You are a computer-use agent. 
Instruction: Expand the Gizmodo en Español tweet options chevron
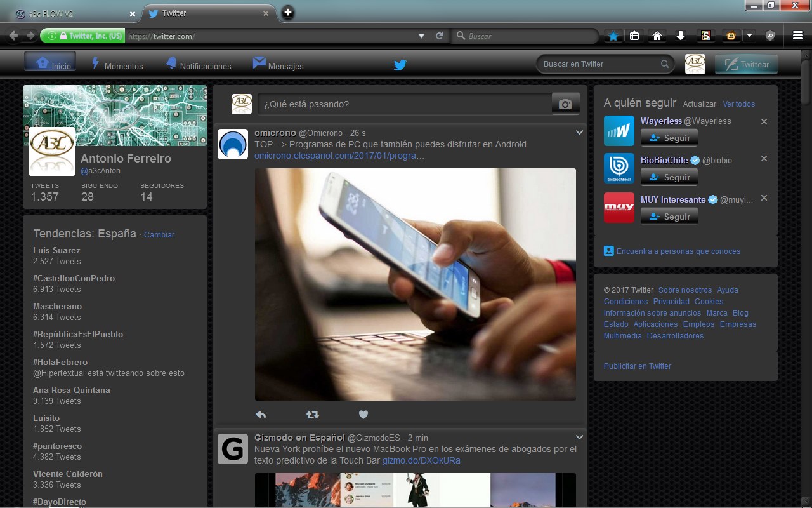[x=579, y=438]
